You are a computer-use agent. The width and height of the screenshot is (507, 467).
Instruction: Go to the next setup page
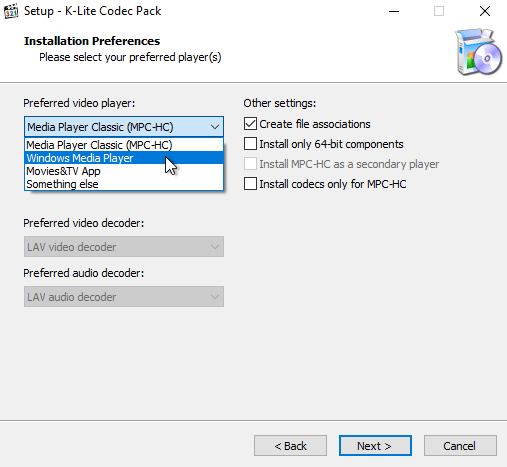coord(375,446)
